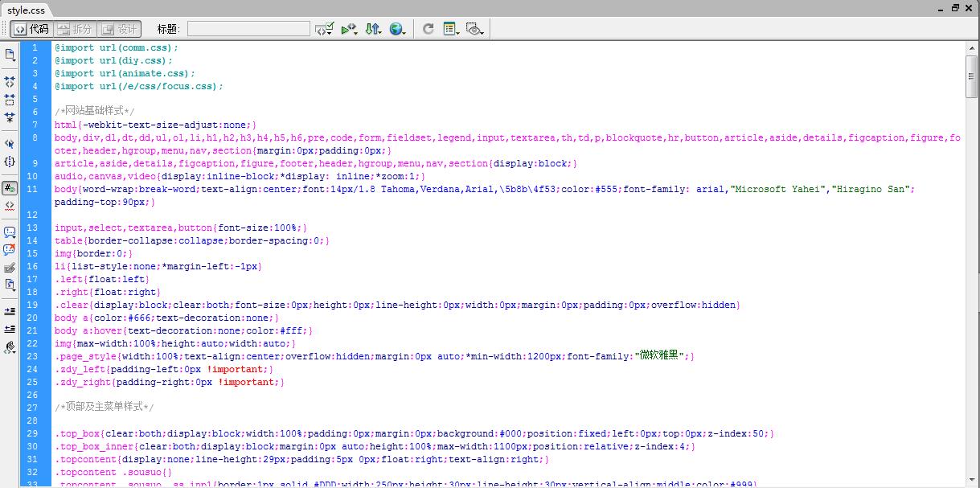The image size is (980, 488).
Task: Toggle the Line Numbers button
Action: click(x=10, y=188)
